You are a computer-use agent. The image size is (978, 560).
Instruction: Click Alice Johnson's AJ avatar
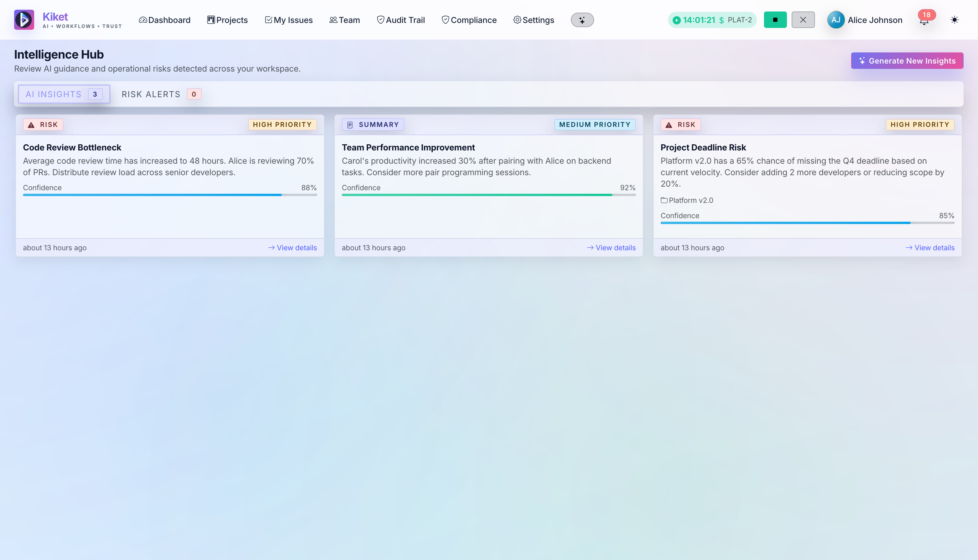point(835,20)
